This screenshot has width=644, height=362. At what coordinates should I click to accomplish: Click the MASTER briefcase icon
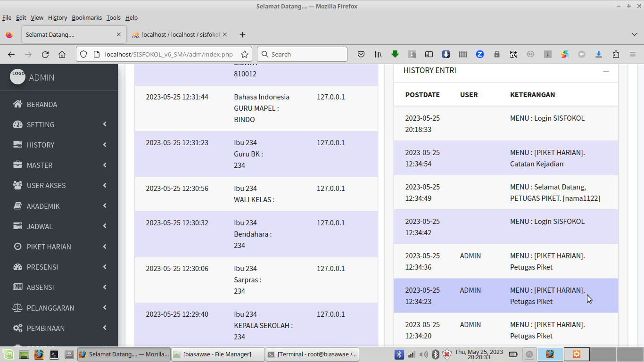coord(18,165)
